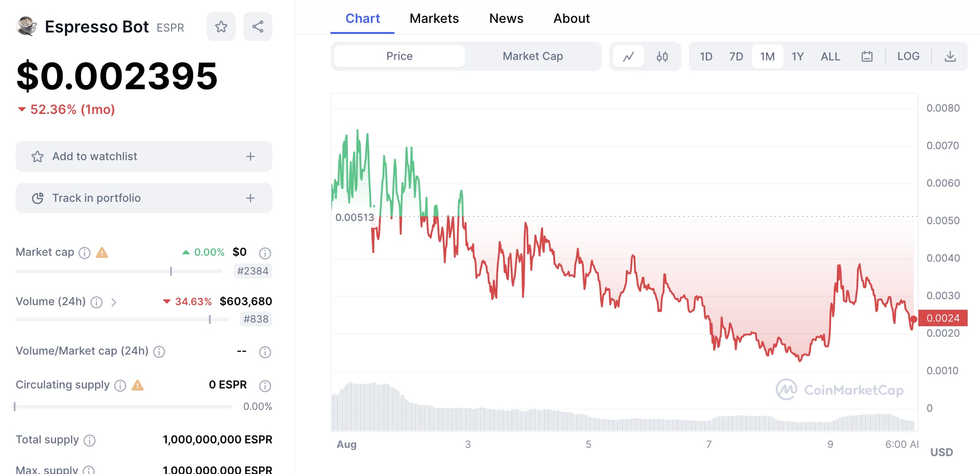The width and height of the screenshot is (980, 474).
Task: Click the share icon beside ESPR
Action: [x=258, y=27]
